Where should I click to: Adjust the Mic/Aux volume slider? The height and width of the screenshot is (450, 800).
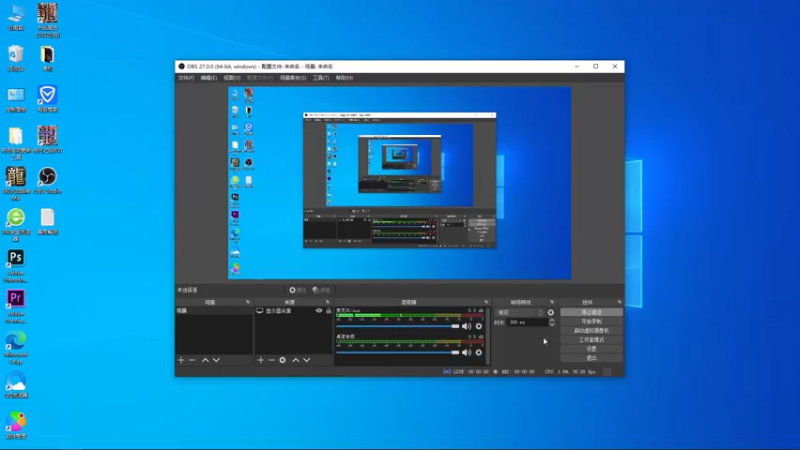click(x=398, y=326)
